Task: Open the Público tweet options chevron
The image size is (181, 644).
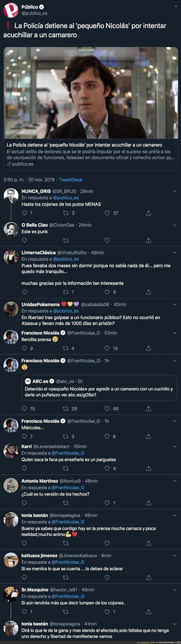Action: pyautogui.click(x=175, y=7)
